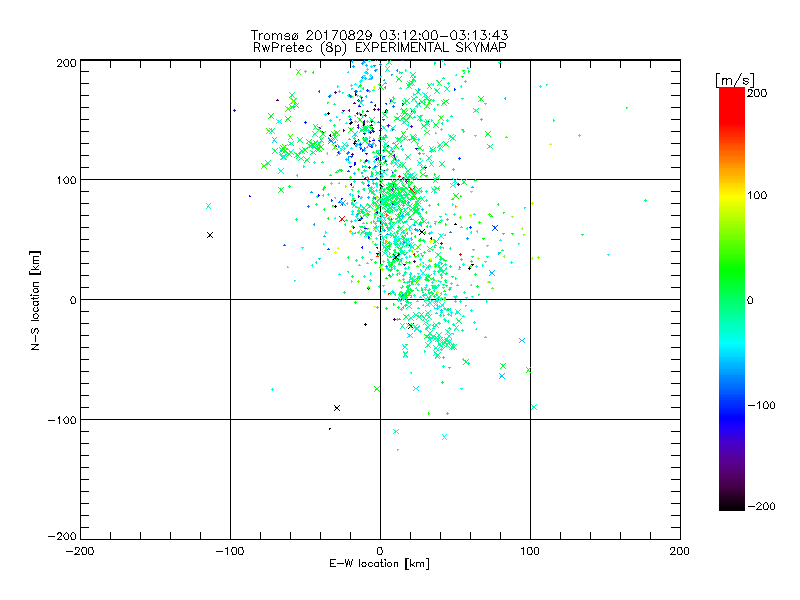This screenshot has height=600, width=800.
Task: Click the colorbar '-200' label
Action: click(761, 507)
